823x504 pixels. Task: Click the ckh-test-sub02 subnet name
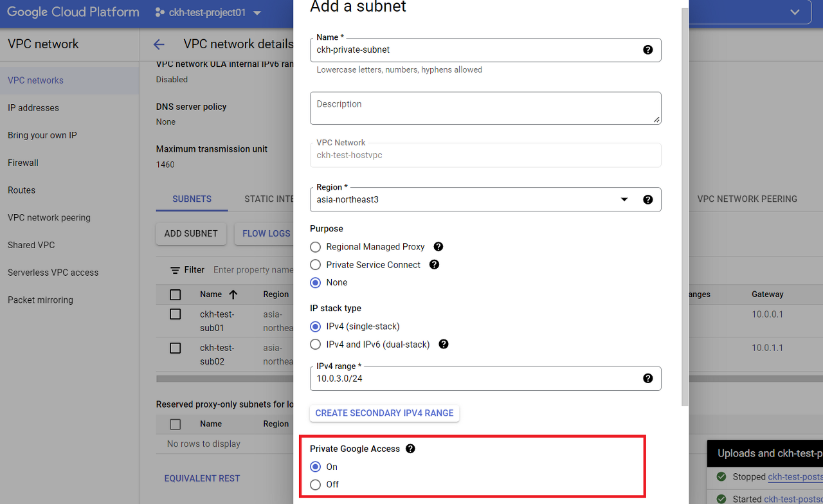pyautogui.click(x=217, y=354)
